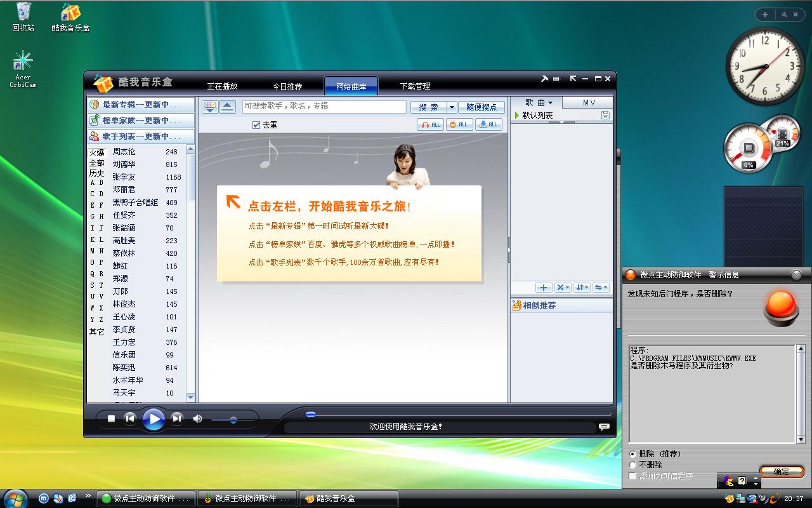The height and width of the screenshot is (508, 812).
Task: Click the collapse-up arrow icon beside search box
Action: 228,106
